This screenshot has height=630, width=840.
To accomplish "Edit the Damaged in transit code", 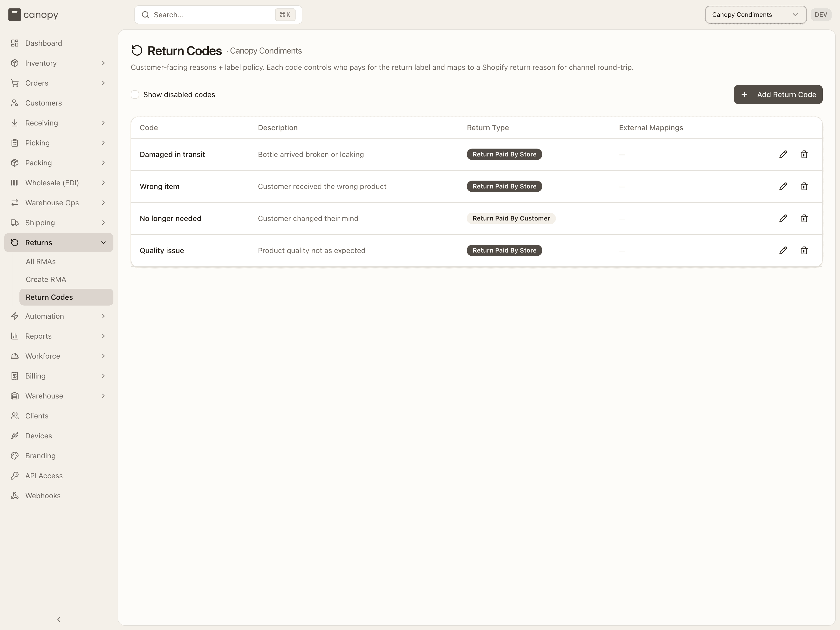I will tap(783, 154).
